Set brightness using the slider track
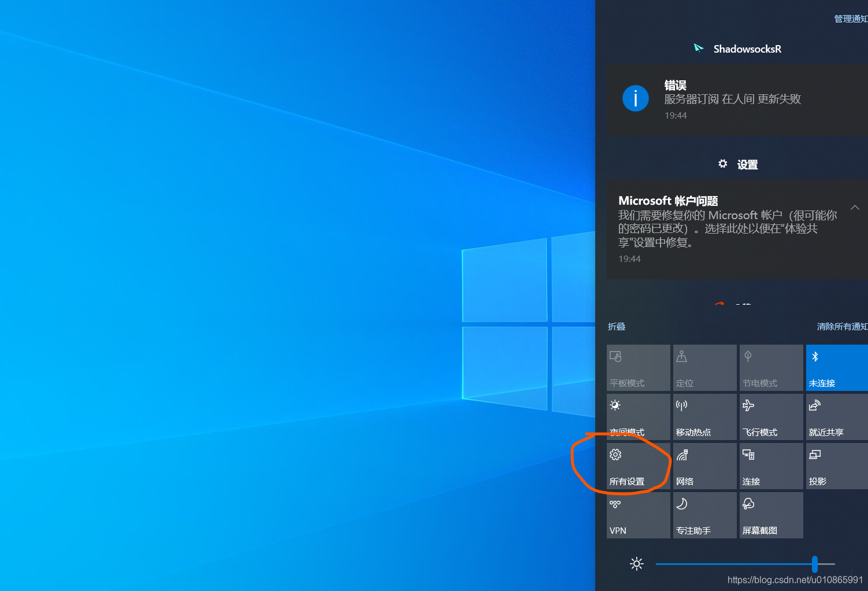This screenshot has height=591, width=868. pyautogui.click(x=745, y=564)
